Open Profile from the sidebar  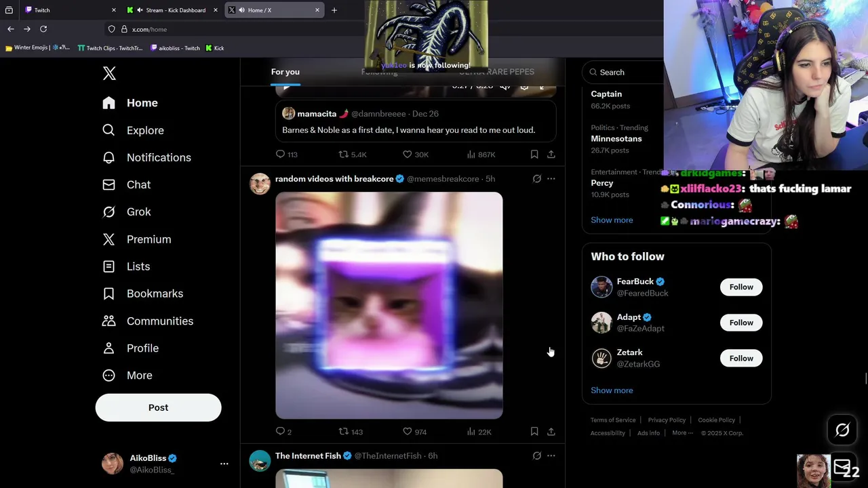click(130, 348)
